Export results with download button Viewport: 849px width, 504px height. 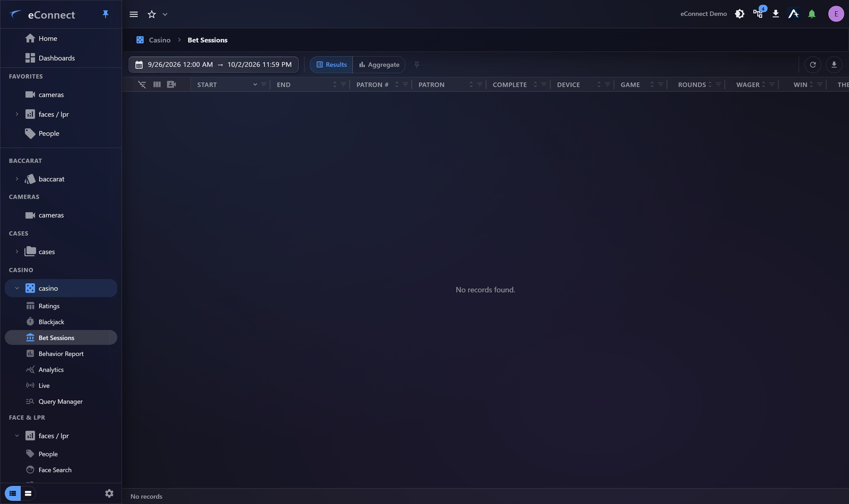(834, 65)
